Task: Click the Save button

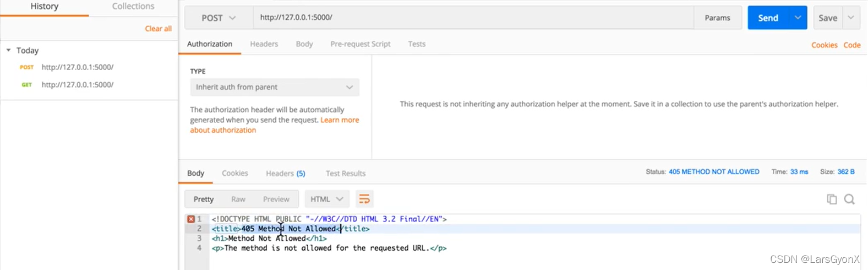Action: (x=828, y=18)
